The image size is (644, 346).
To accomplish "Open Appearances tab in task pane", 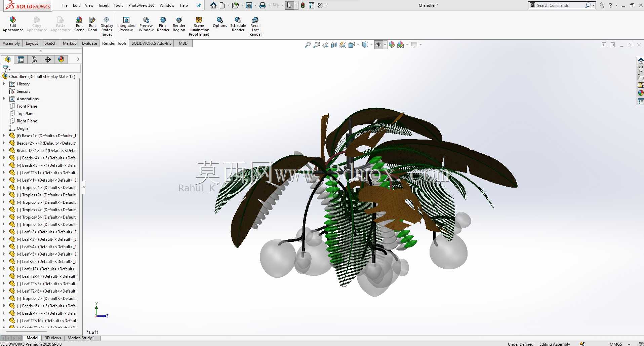I will tap(641, 93).
